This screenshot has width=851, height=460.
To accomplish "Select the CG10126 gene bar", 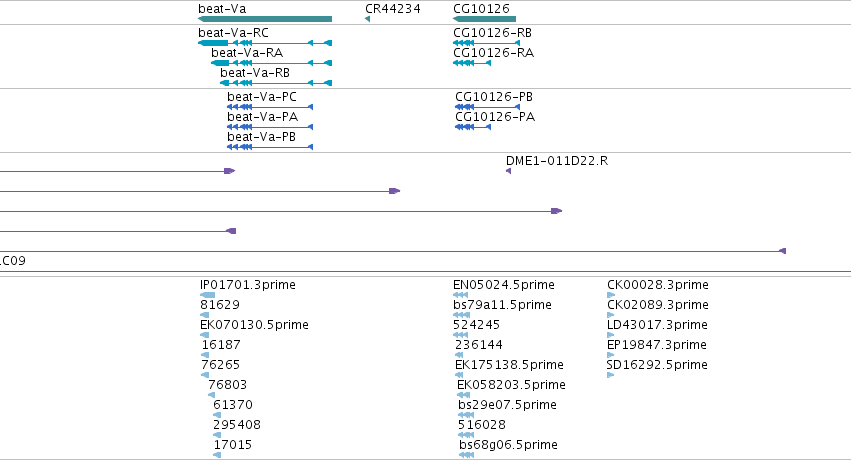I will pyautogui.click(x=484, y=19).
